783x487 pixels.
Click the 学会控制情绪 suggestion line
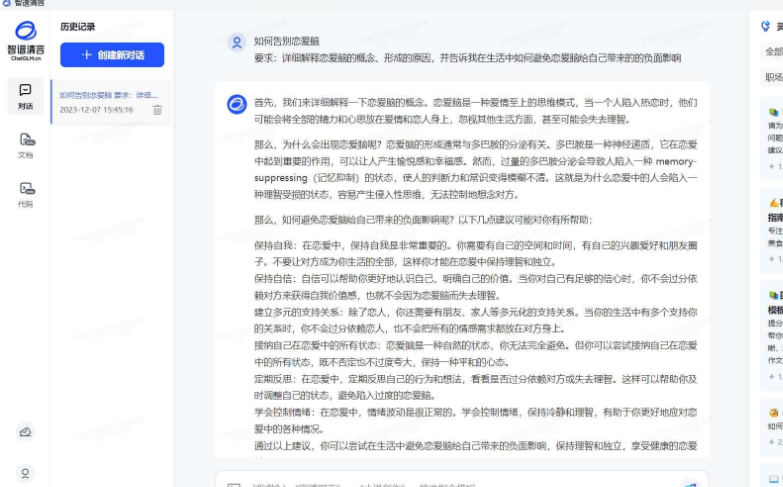coord(475,421)
